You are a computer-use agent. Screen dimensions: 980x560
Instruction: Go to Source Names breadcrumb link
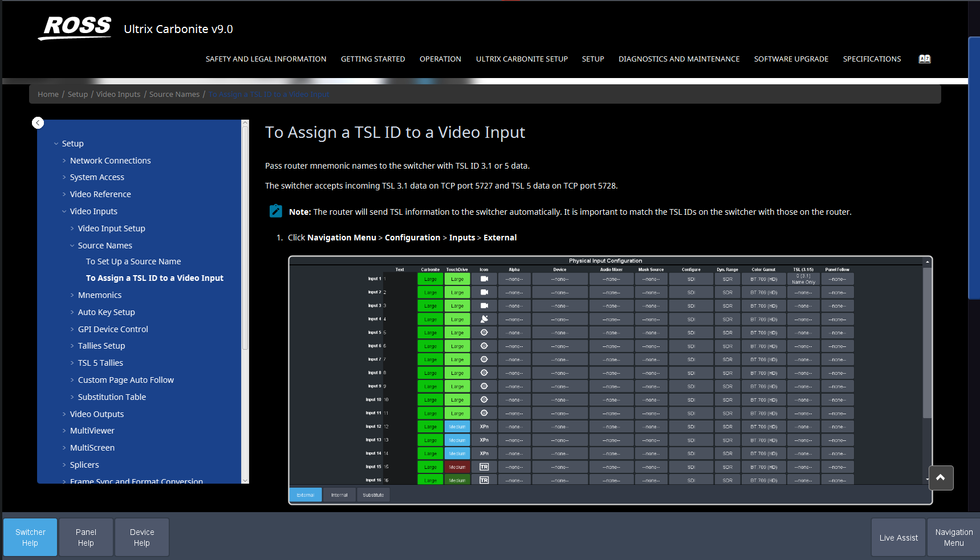point(174,95)
